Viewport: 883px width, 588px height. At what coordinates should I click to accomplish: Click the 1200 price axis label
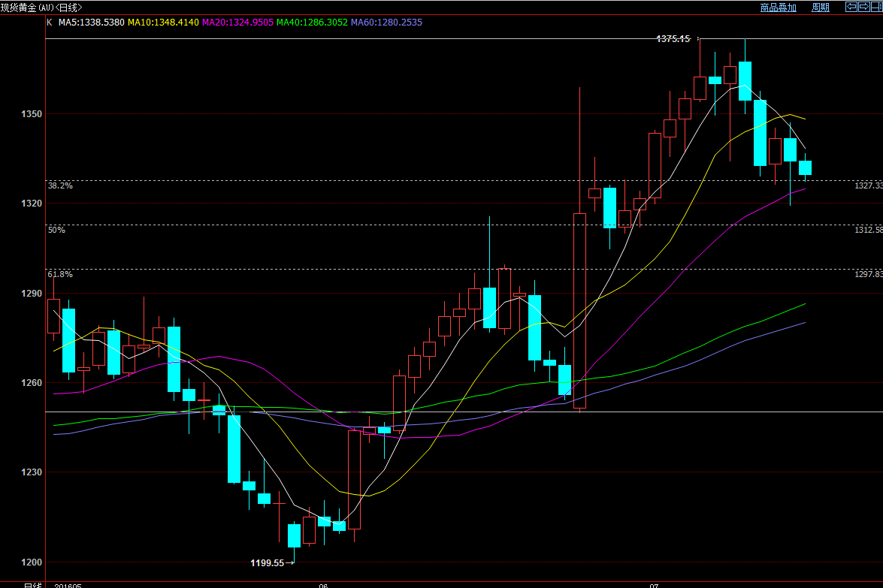click(x=32, y=562)
